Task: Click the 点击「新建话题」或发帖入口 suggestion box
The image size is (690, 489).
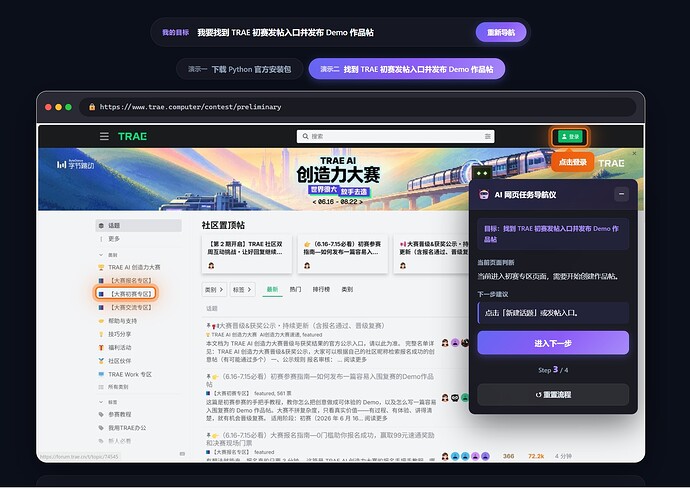Action: point(553,313)
